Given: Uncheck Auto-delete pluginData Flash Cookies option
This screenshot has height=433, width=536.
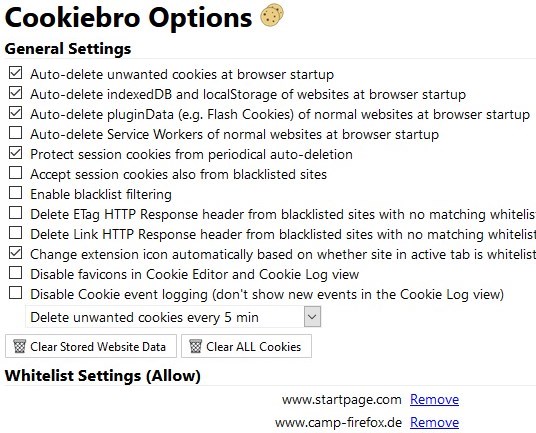Looking at the screenshot, I should 15,113.
